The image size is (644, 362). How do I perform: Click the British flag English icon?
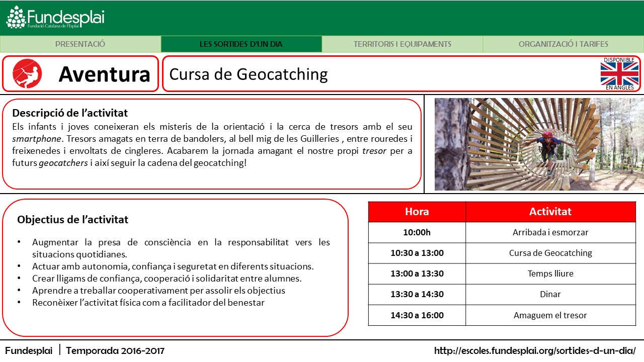coord(619,74)
